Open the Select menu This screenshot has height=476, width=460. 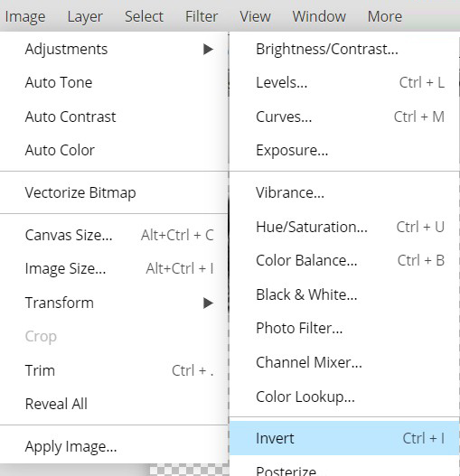click(144, 16)
